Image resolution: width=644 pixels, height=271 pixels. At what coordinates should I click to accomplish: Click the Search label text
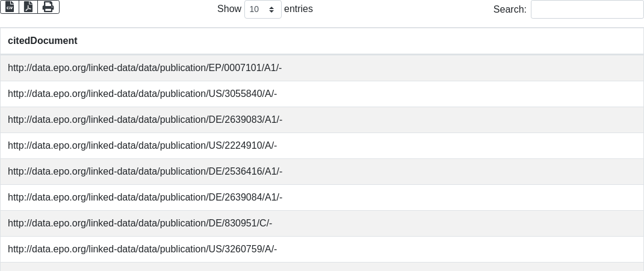[x=509, y=9]
